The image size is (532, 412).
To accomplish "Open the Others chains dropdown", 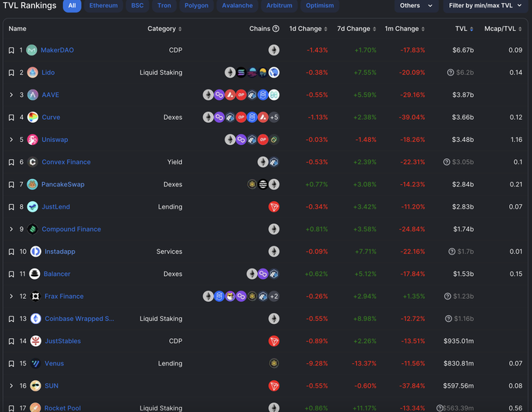I will click(x=416, y=5).
